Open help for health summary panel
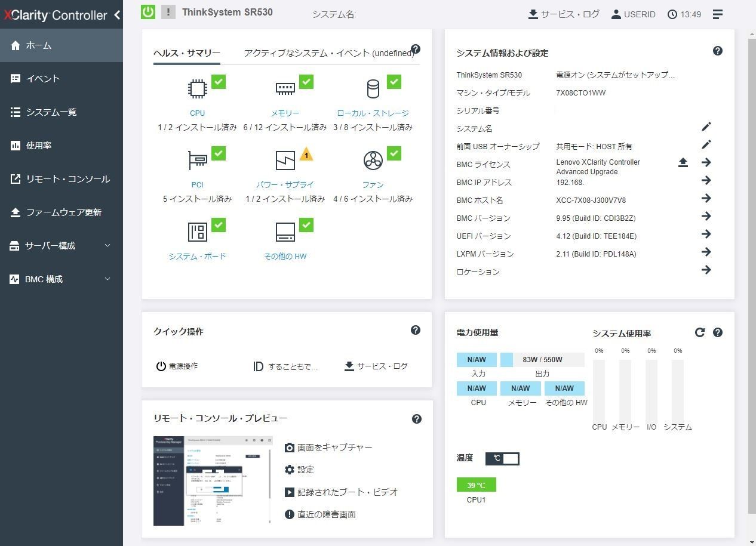 click(x=416, y=50)
